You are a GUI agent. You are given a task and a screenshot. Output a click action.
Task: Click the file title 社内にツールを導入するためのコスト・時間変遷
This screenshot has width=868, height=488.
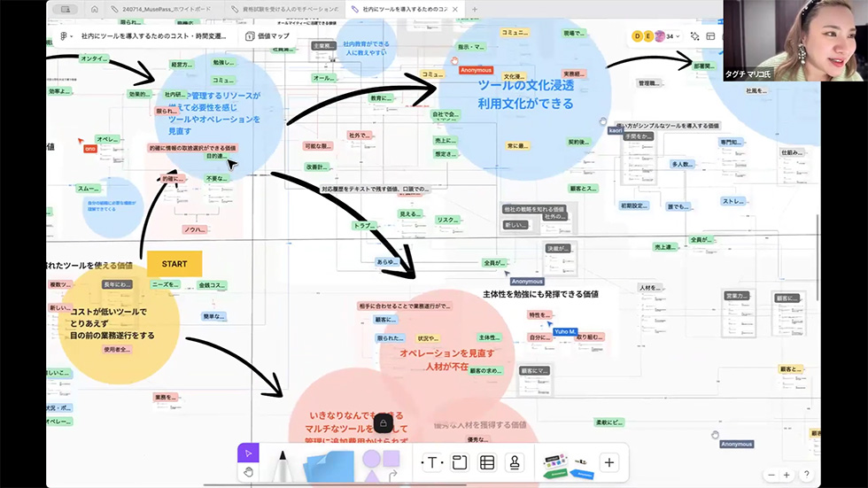click(x=153, y=36)
